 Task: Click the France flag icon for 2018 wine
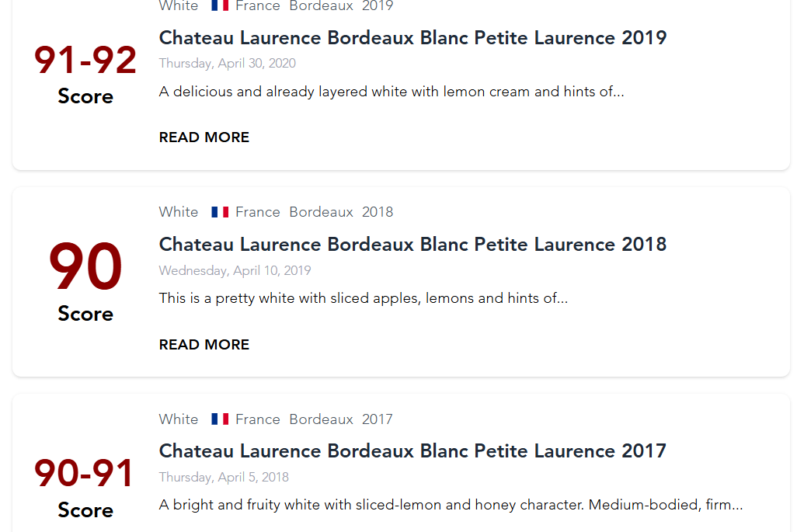pos(220,212)
